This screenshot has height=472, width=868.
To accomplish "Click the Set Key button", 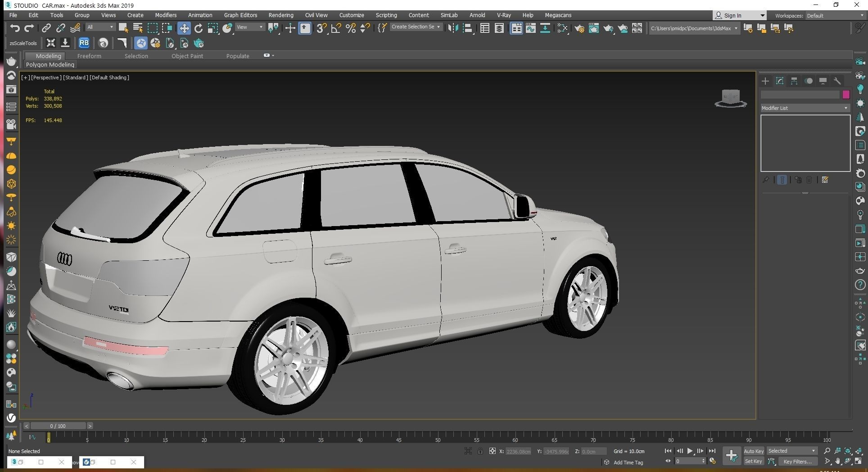I will 753,461.
